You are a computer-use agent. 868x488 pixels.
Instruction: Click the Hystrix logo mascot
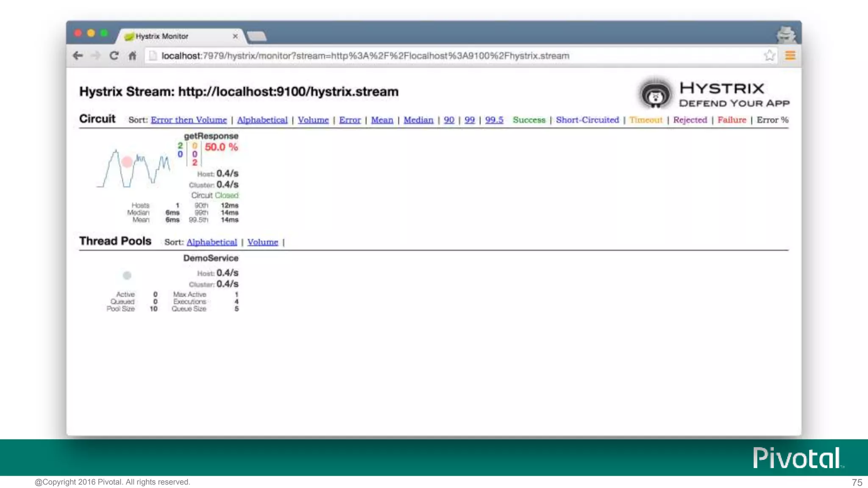(655, 94)
